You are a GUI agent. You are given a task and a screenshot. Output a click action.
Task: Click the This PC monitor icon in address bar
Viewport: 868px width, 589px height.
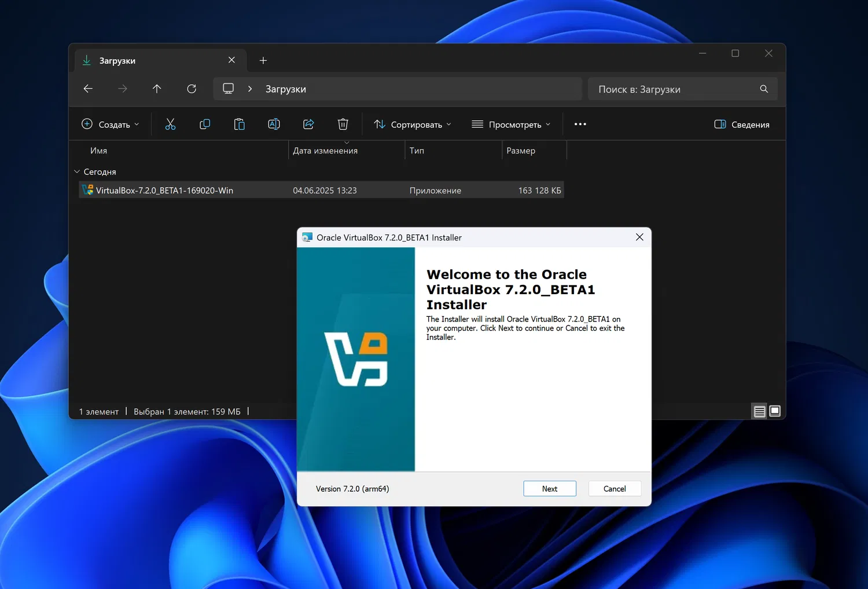(x=229, y=89)
